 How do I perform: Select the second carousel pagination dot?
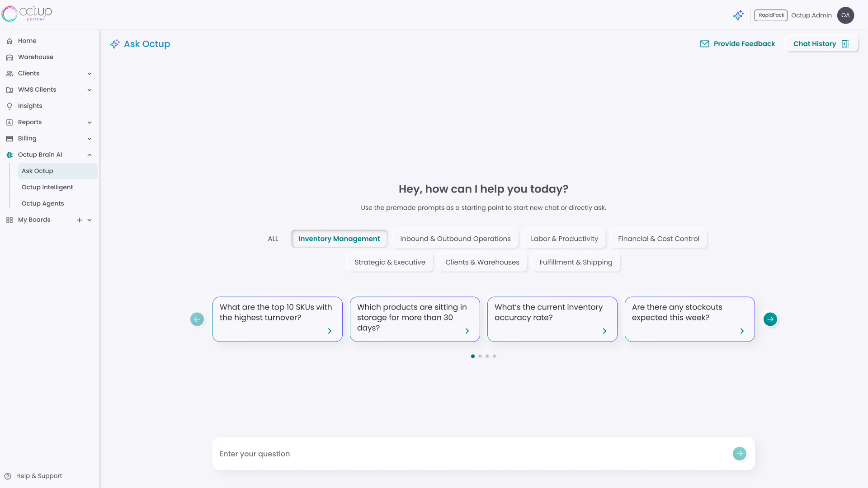tap(480, 356)
